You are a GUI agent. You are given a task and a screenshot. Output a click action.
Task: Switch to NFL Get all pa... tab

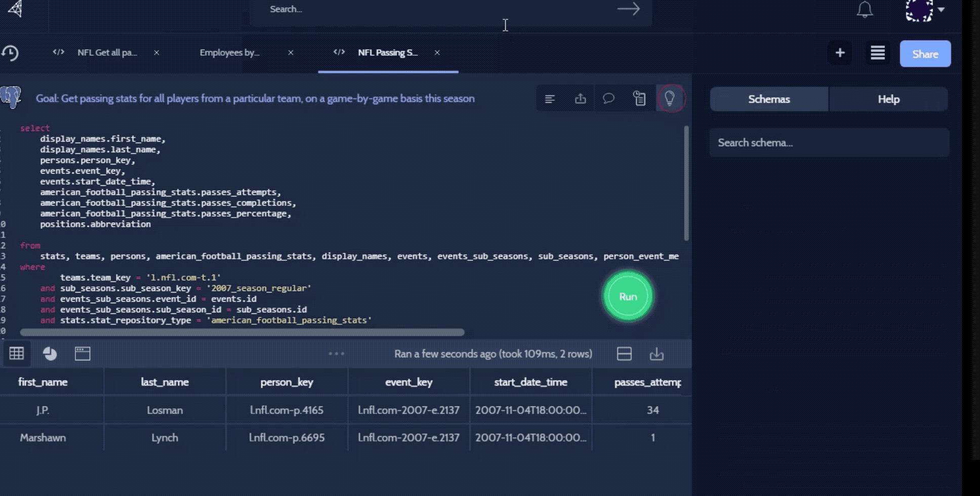coord(107,53)
